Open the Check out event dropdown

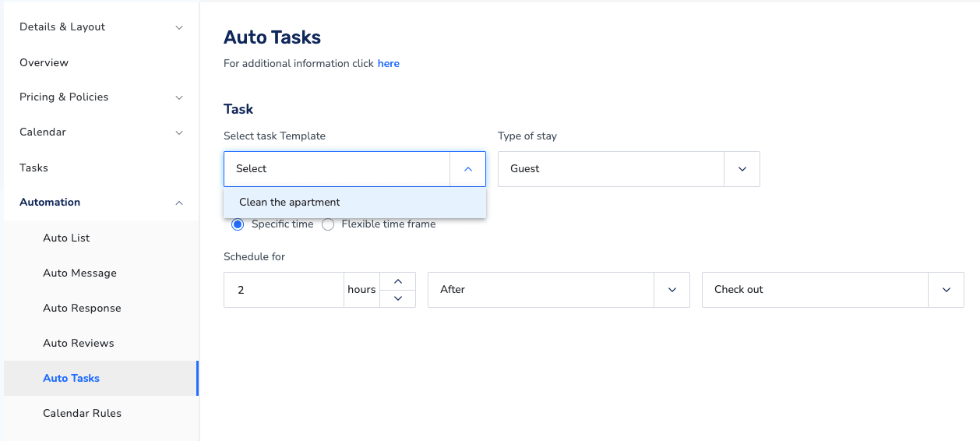coord(833,290)
